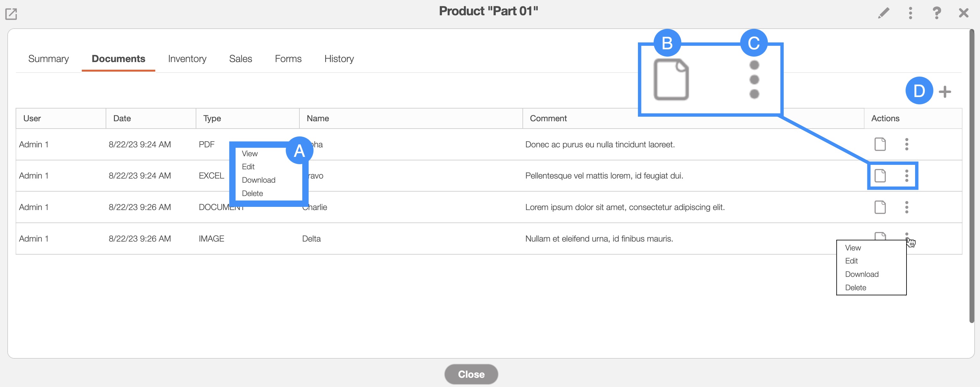Screen dimensions: 980x387
Task: Click the document icon in Bravo row
Action: pyautogui.click(x=880, y=176)
